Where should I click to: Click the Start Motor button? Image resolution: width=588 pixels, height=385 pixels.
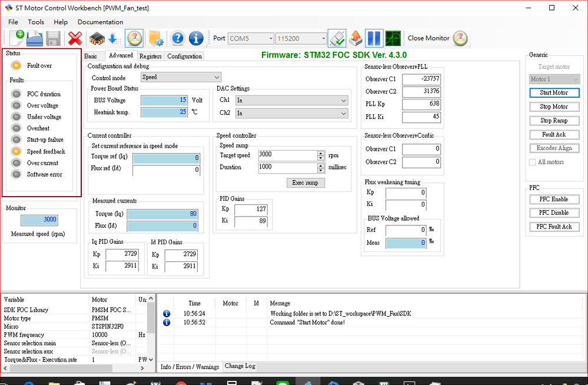[x=554, y=92]
